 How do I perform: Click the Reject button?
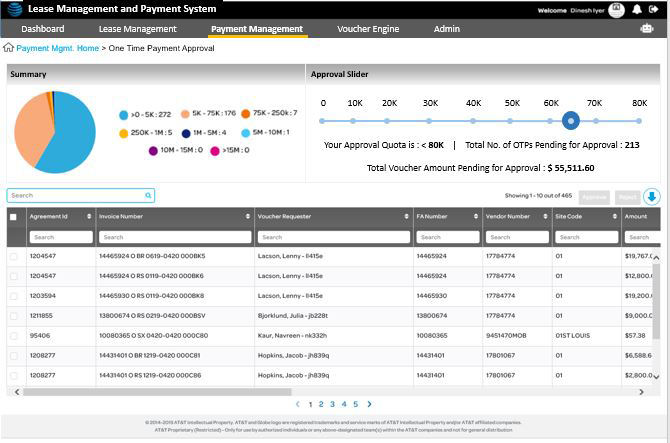coord(628,197)
